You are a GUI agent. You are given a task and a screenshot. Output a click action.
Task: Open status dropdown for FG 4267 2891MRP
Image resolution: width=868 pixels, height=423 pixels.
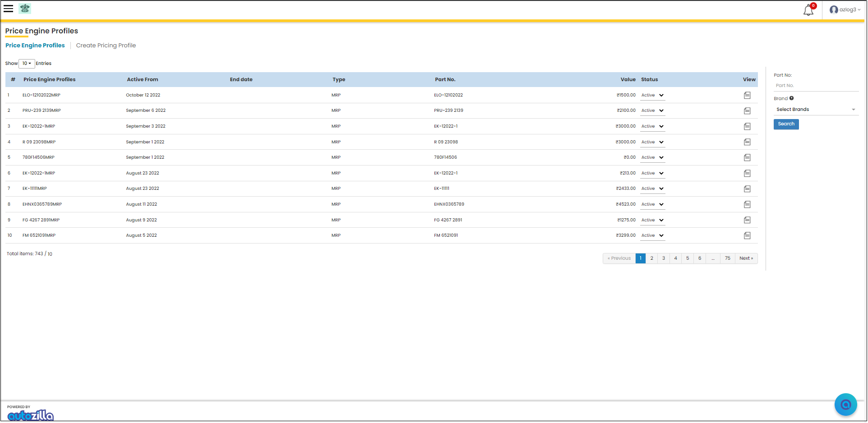[652, 221]
